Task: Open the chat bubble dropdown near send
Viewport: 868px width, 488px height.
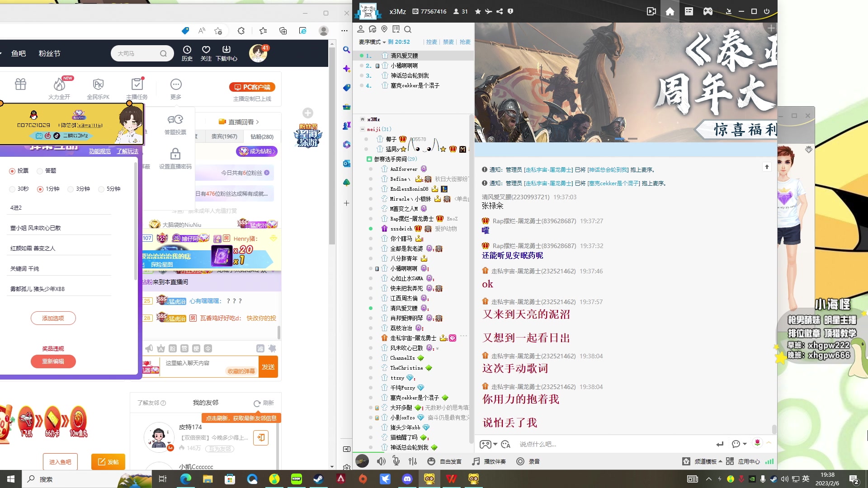Action: (x=739, y=444)
